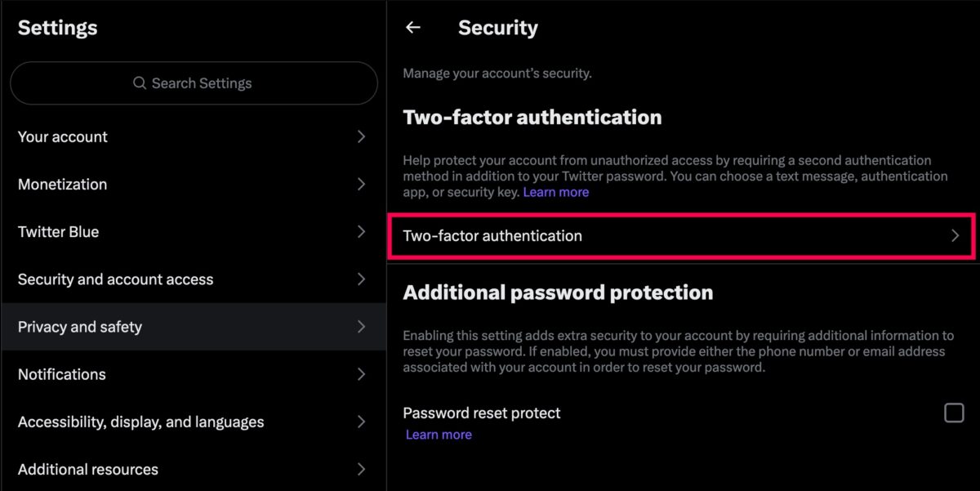Click the arrow beside Security and account access
Image resolution: width=980 pixels, height=491 pixels.
click(361, 279)
